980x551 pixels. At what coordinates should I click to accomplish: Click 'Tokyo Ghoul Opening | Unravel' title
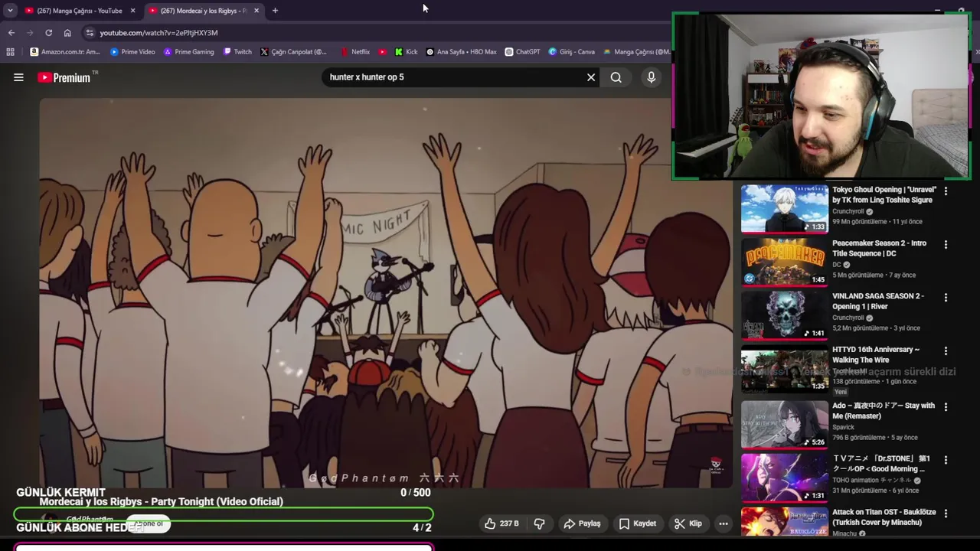[884, 194]
